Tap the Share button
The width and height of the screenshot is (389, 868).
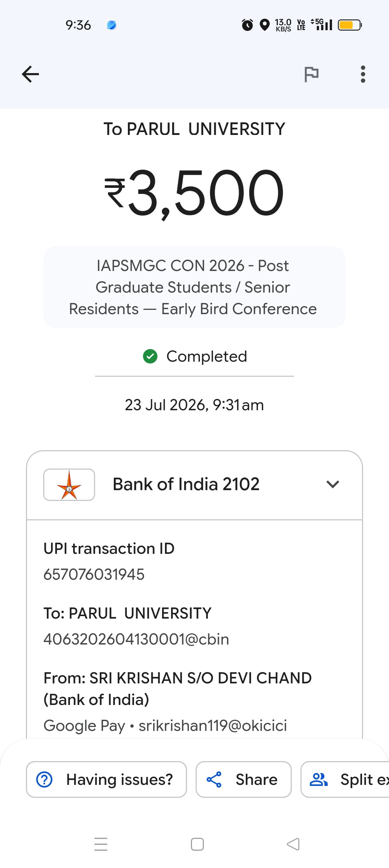(x=243, y=779)
